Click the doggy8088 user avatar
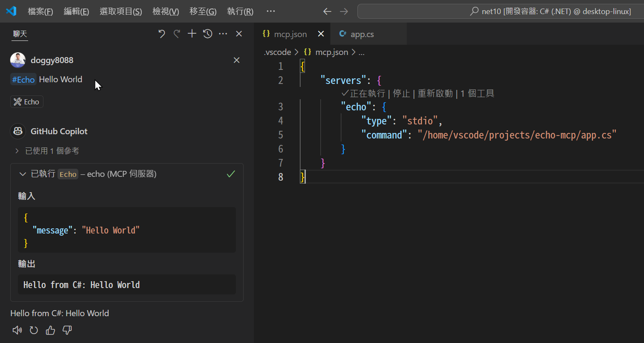This screenshot has height=343, width=644. click(x=17, y=60)
